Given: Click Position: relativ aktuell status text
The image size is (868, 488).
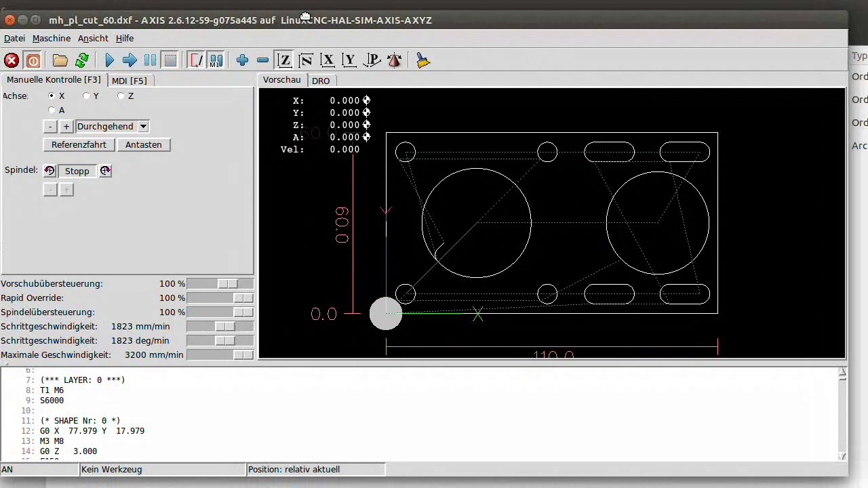Looking at the screenshot, I should tap(294, 469).
